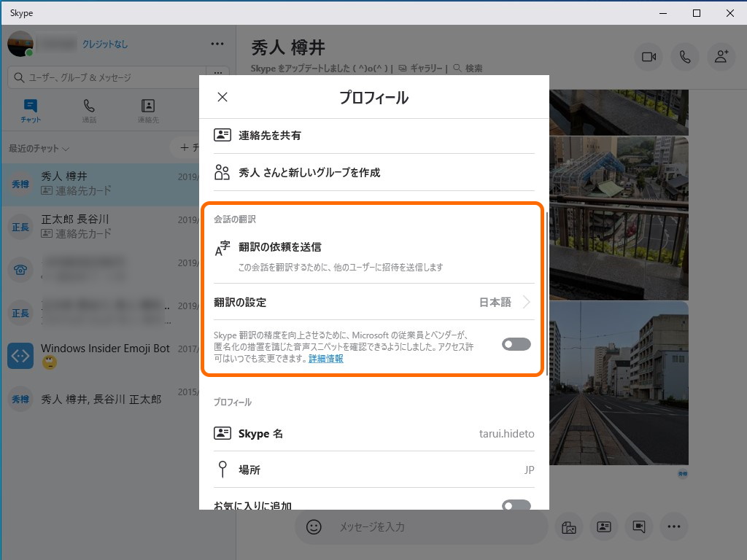Open the 翻訳の設定 language selector showing 日本語
This screenshot has height=560, width=747.
pyautogui.click(x=503, y=302)
